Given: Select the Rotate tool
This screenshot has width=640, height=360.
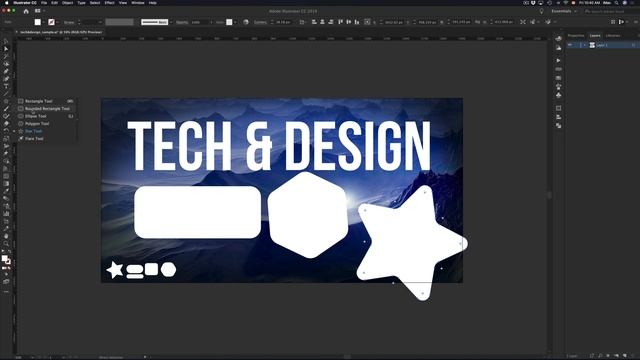Looking at the screenshot, I should 6,131.
